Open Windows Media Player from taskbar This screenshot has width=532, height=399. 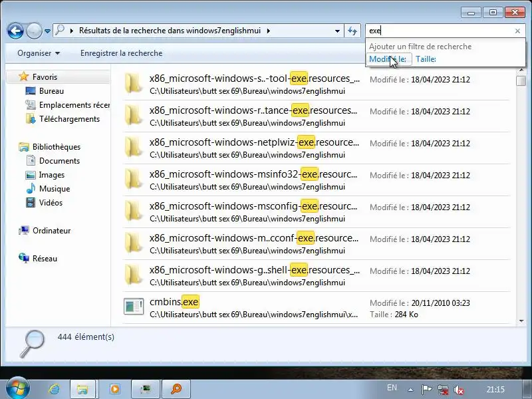tap(114, 389)
